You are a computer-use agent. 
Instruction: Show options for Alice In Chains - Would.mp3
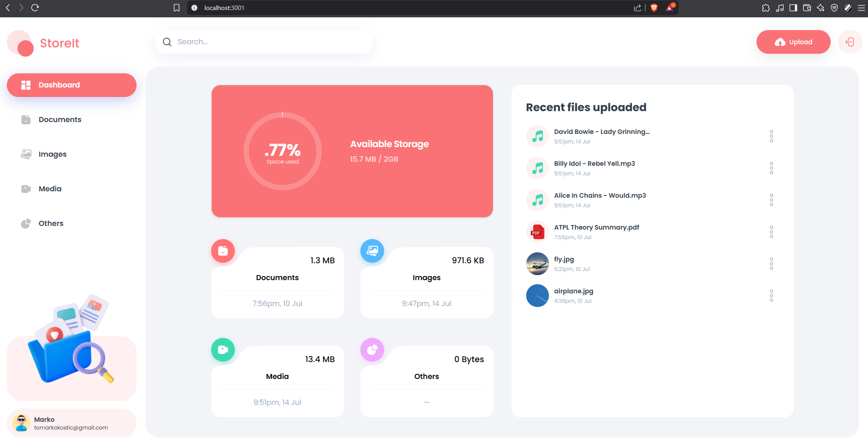771,200
